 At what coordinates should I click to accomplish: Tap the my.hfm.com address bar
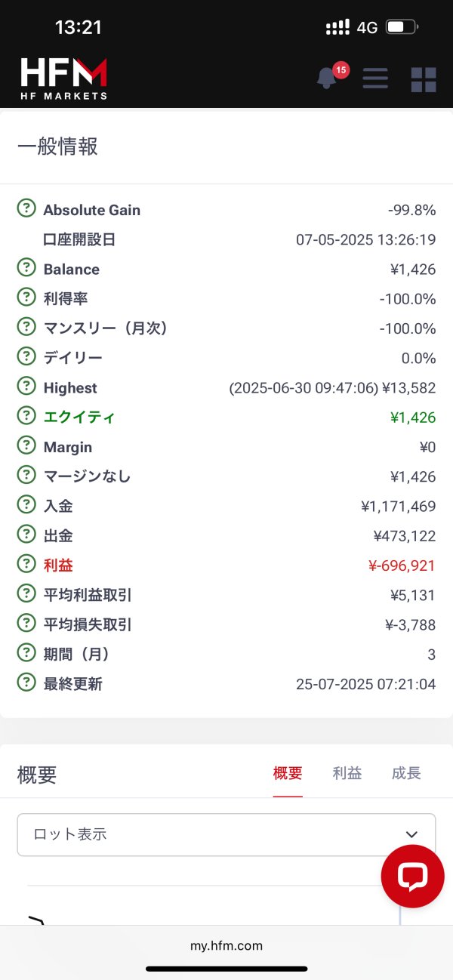[226, 945]
